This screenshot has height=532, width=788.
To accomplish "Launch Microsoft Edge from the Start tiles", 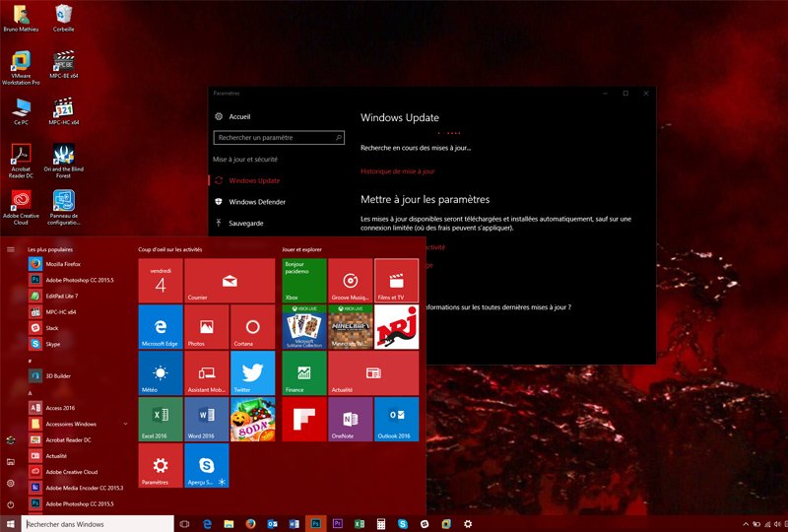I will pos(160,327).
